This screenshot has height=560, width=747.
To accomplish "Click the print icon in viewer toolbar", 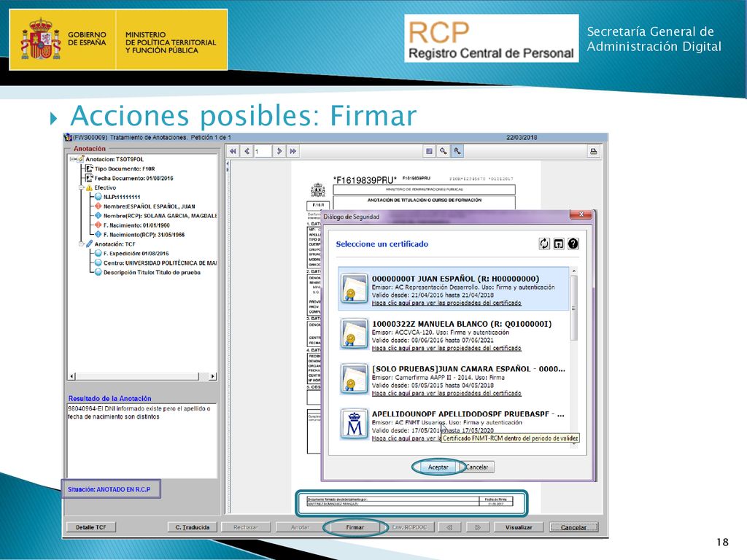I will (593, 152).
